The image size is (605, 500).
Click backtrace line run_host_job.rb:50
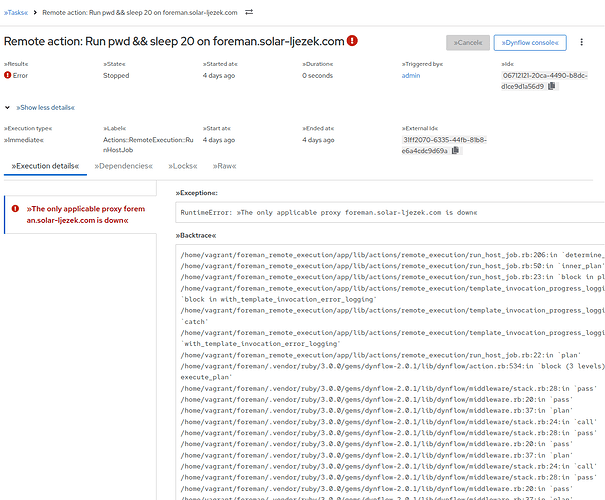(x=392, y=266)
